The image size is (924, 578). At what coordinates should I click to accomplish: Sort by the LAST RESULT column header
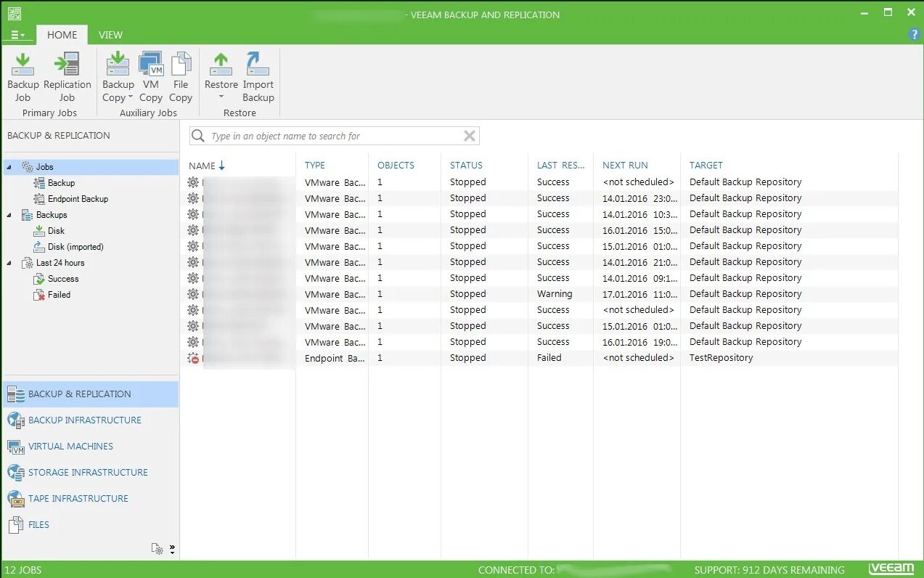[x=561, y=166]
